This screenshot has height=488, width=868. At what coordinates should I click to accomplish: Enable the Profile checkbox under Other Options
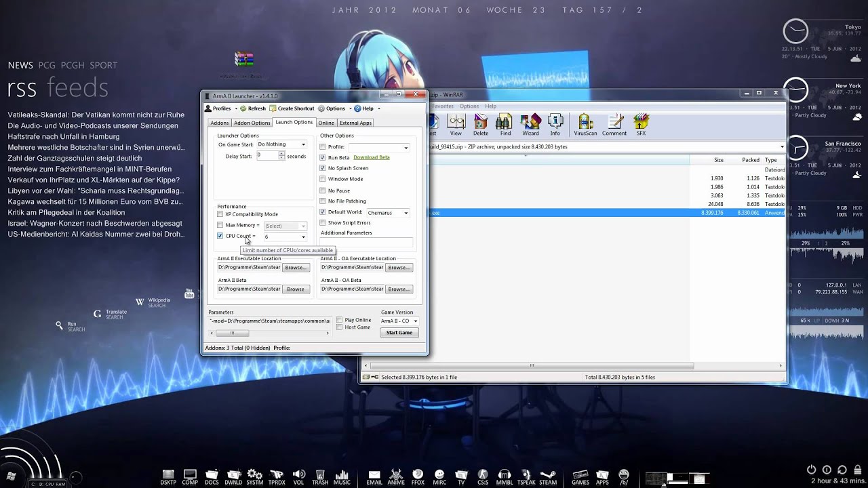pos(323,147)
